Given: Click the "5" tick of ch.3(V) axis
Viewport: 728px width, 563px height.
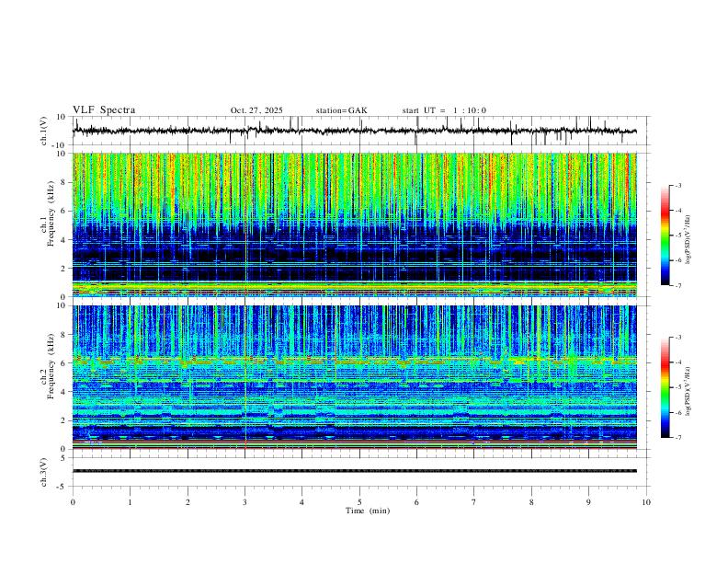Looking at the screenshot, I should point(63,458).
